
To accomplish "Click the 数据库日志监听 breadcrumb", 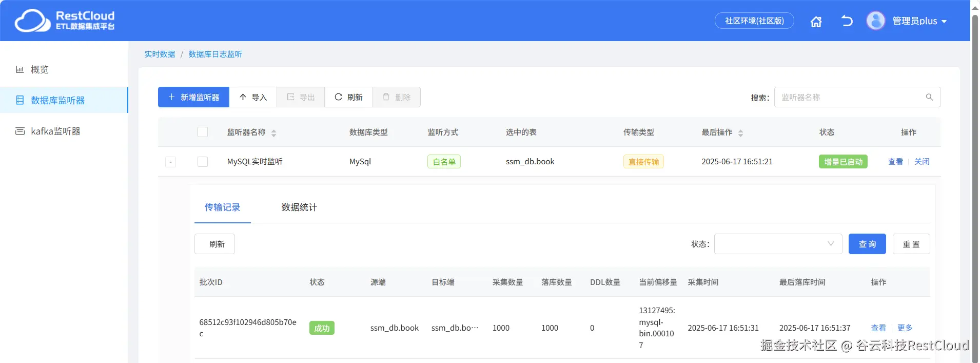I will tap(215, 54).
